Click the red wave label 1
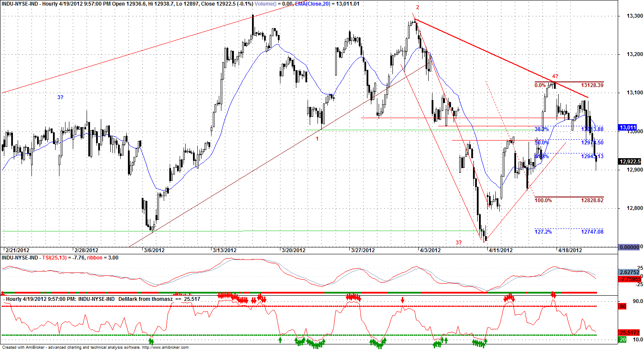This screenshot has width=644, height=350. pos(317,139)
